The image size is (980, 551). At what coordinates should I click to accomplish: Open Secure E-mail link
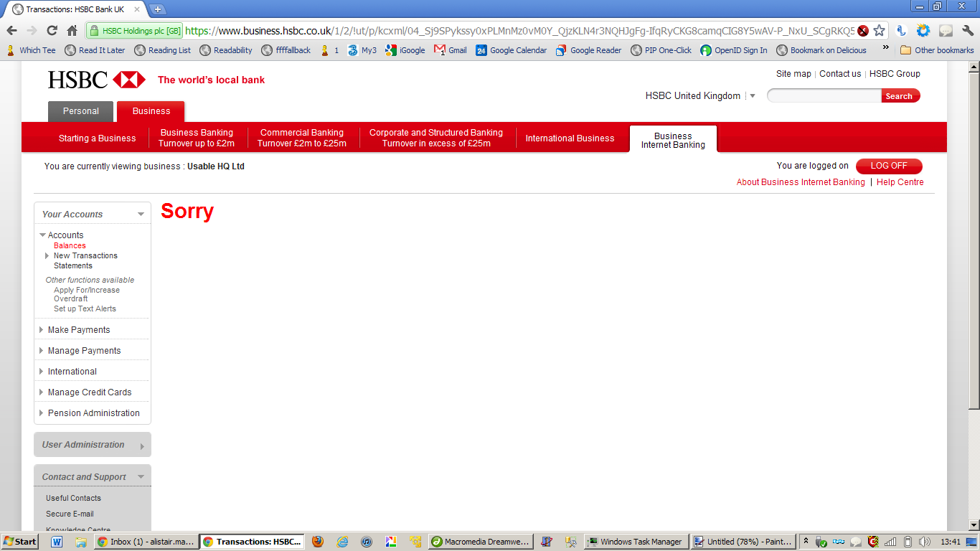pyautogui.click(x=70, y=514)
